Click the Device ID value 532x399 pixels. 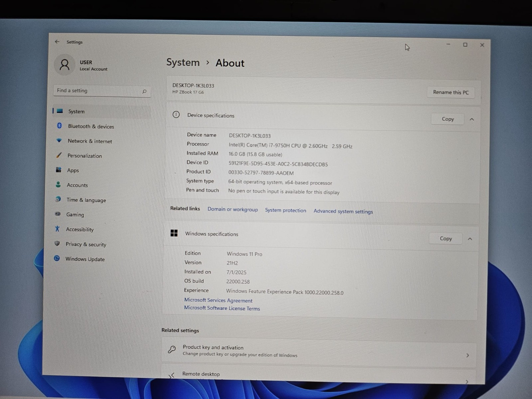(x=278, y=164)
